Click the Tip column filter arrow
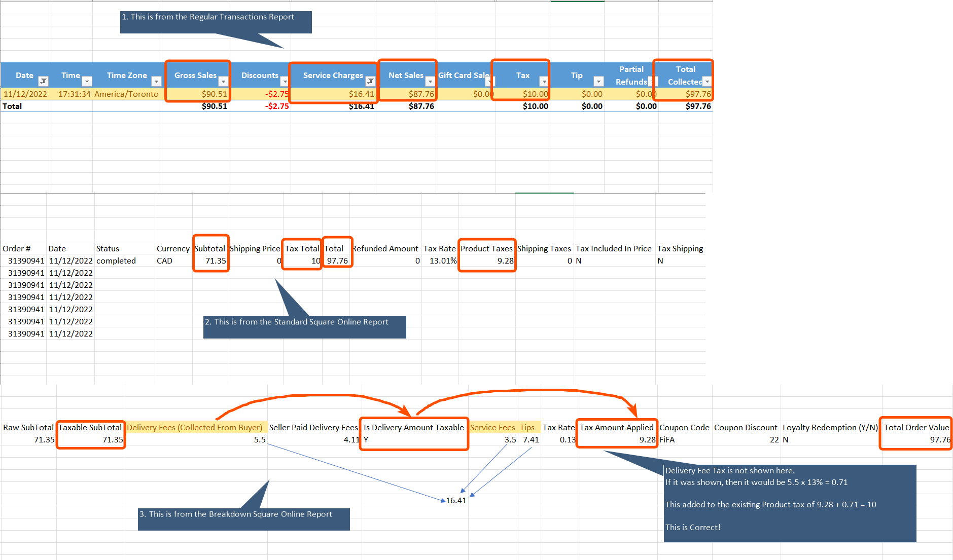This screenshot has width=953, height=560. point(598,81)
